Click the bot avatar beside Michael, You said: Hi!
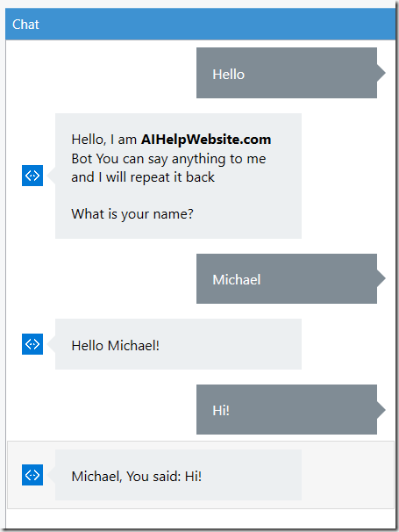The width and height of the screenshot is (399, 532). pos(32,475)
